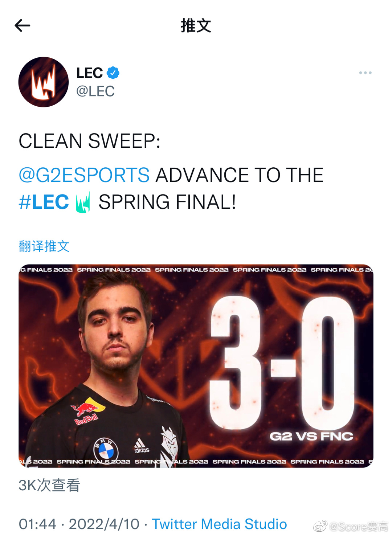Image resolution: width=392 pixels, height=536 pixels.
Task: Tap the back arrow
Action: pyautogui.click(x=22, y=25)
